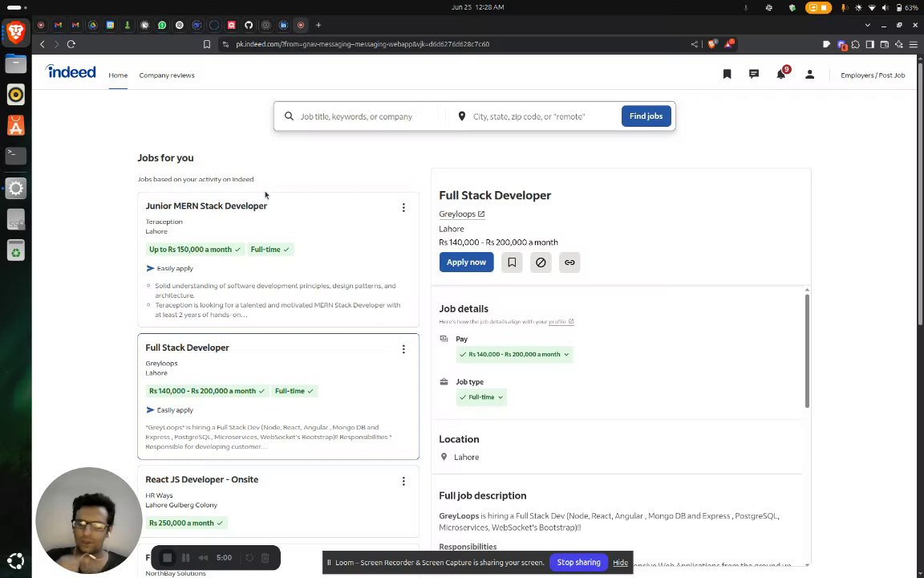The height and width of the screenshot is (578, 924).
Task: Toggle browser sidebar panel icon
Action: coord(869,44)
